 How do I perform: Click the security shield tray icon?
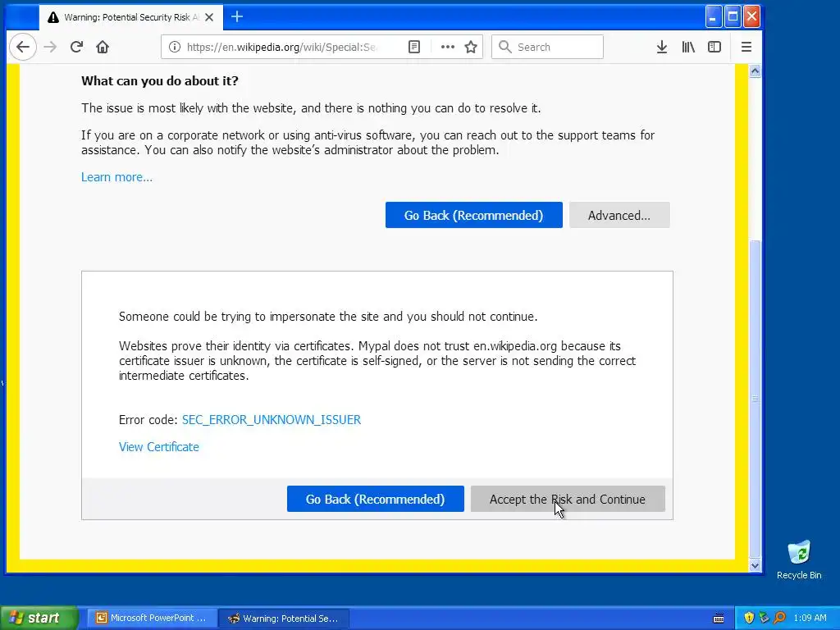[748, 618]
